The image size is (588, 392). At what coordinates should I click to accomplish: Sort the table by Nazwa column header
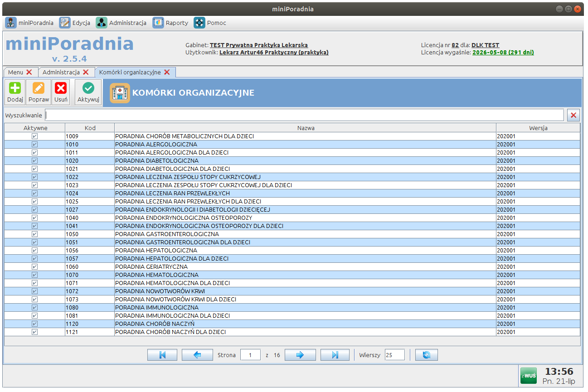click(306, 128)
